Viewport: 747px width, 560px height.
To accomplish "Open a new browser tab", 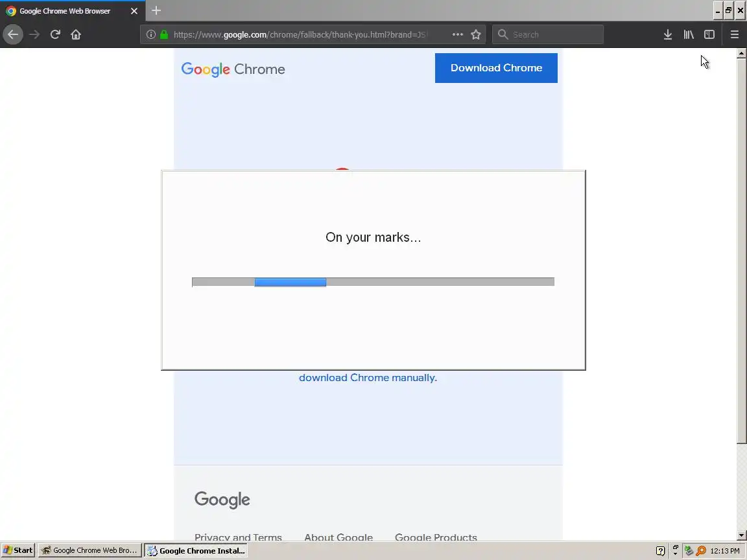I will 156,10.
